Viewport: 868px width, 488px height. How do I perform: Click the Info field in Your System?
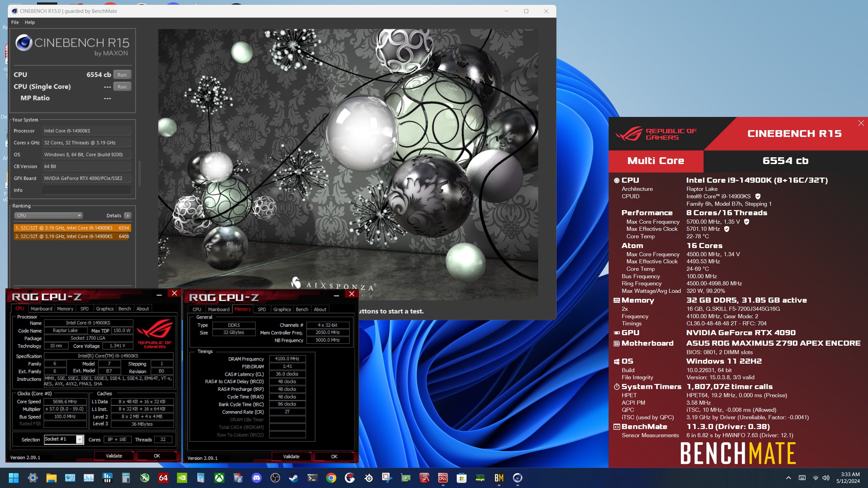tap(86, 190)
